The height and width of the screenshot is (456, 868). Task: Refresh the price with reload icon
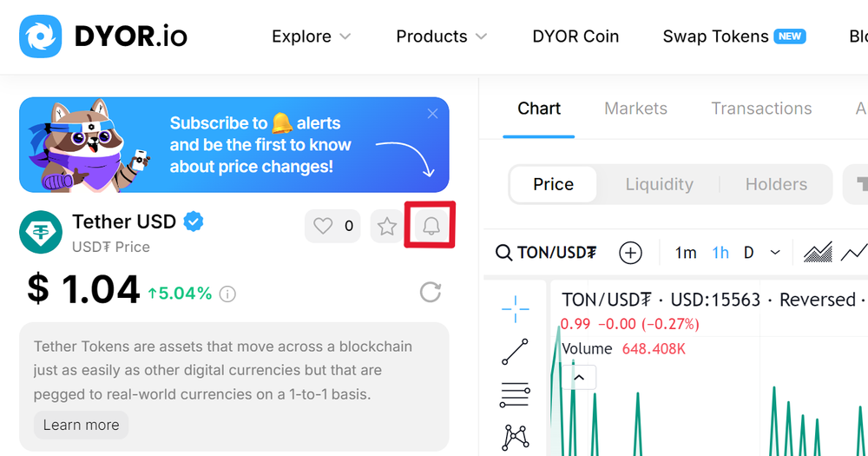(431, 292)
